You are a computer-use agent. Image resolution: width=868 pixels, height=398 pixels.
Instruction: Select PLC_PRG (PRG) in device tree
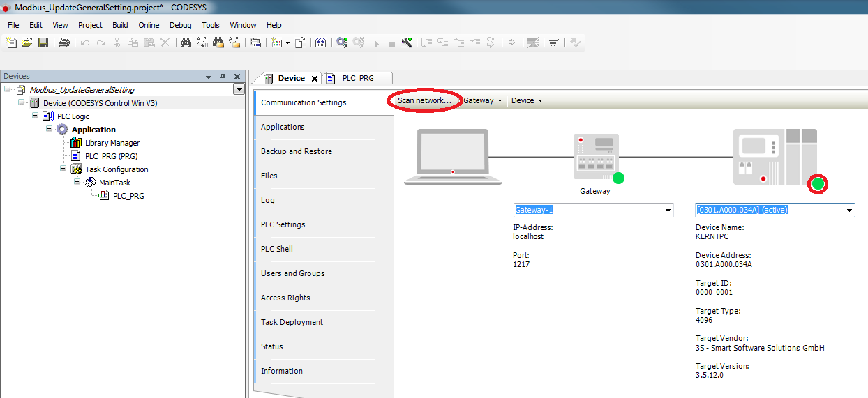(111, 156)
